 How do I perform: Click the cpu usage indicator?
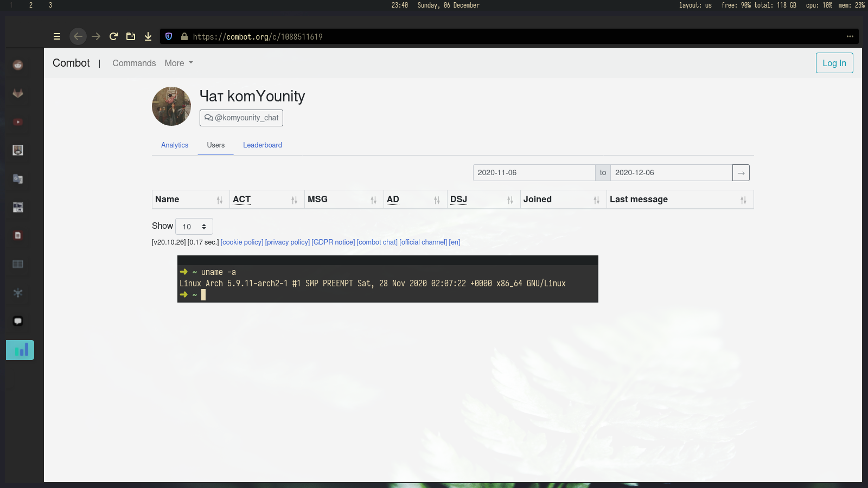pos(819,5)
